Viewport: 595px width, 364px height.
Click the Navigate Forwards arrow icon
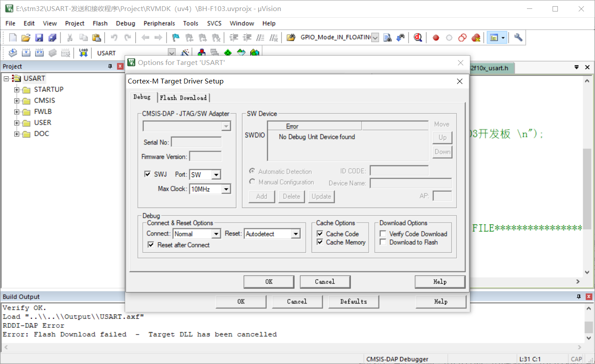pos(158,38)
